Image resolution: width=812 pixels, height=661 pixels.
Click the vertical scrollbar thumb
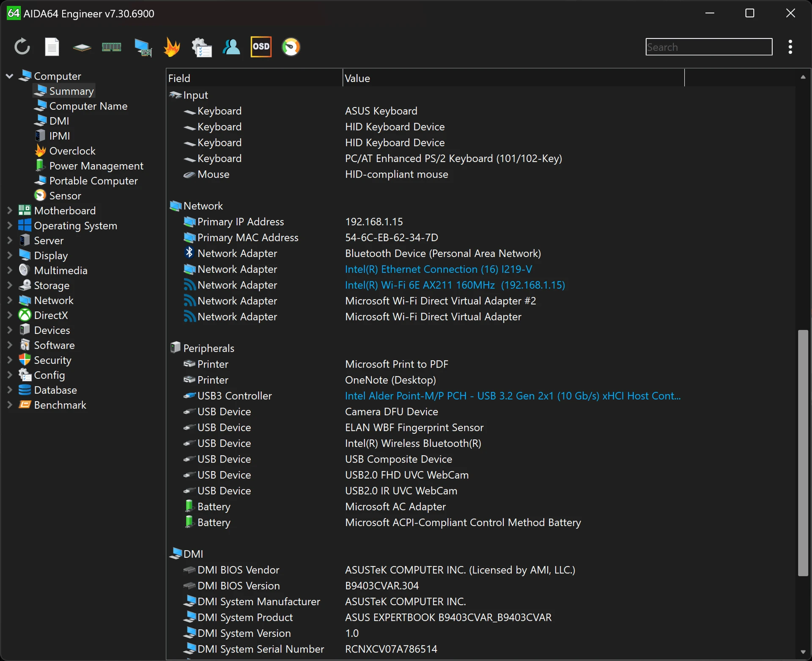[x=803, y=453]
